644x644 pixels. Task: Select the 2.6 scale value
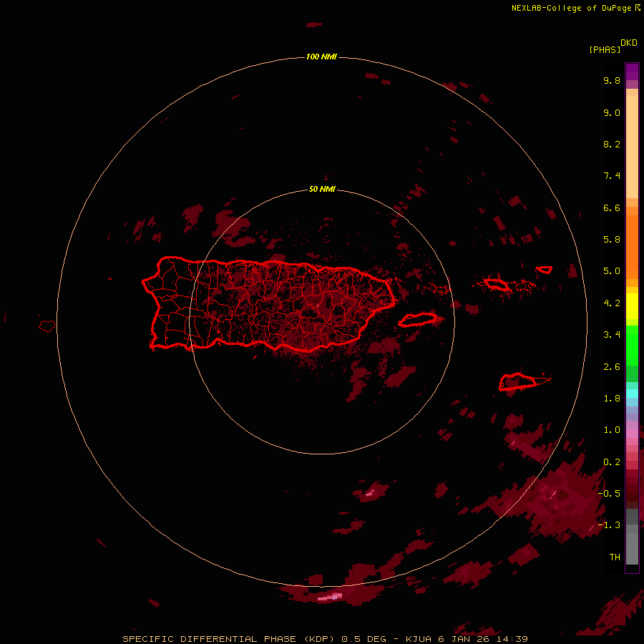tap(612, 367)
